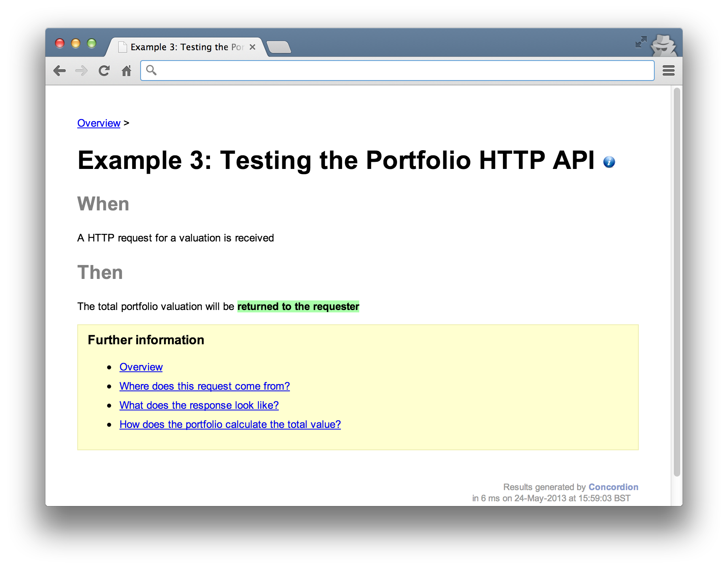This screenshot has width=728, height=569.
Task: Open Overview link in Further information
Action: coord(141,367)
